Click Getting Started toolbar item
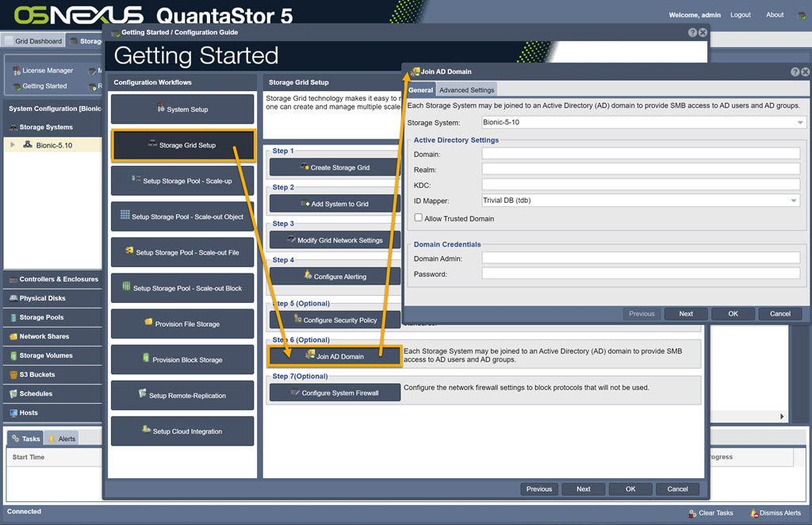 point(40,86)
